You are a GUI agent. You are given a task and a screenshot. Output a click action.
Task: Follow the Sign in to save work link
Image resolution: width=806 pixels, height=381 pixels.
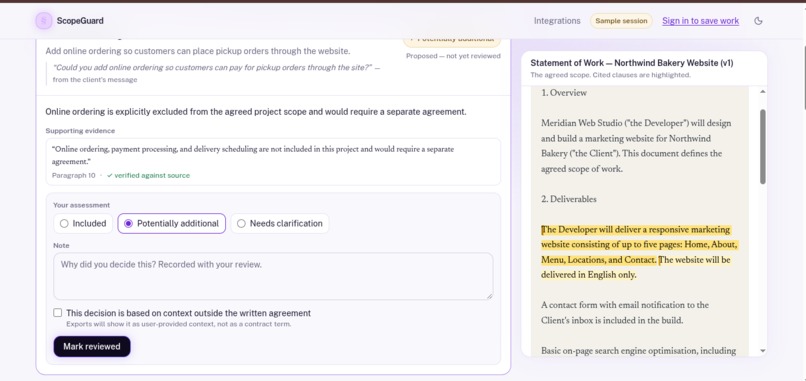tap(700, 21)
